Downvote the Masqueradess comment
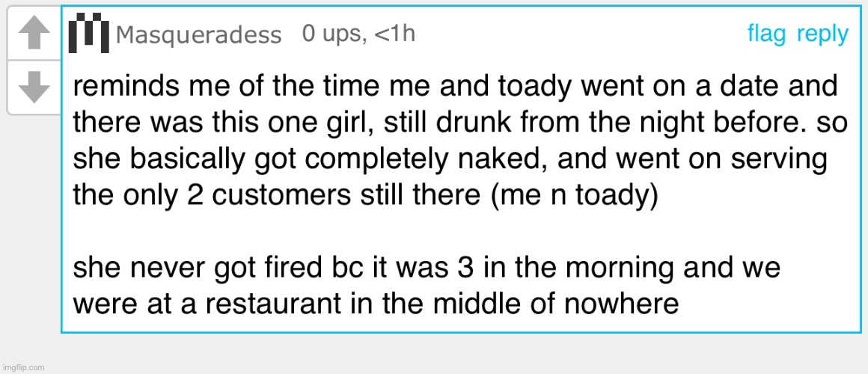Image resolution: width=868 pixels, height=374 pixels. coord(34,88)
